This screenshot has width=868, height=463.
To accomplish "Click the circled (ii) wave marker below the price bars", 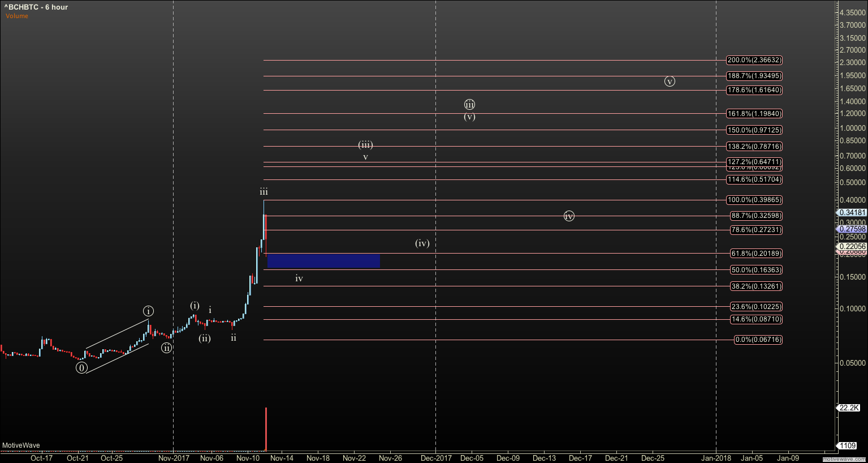I will pyautogui.click(x=204, y=338).
